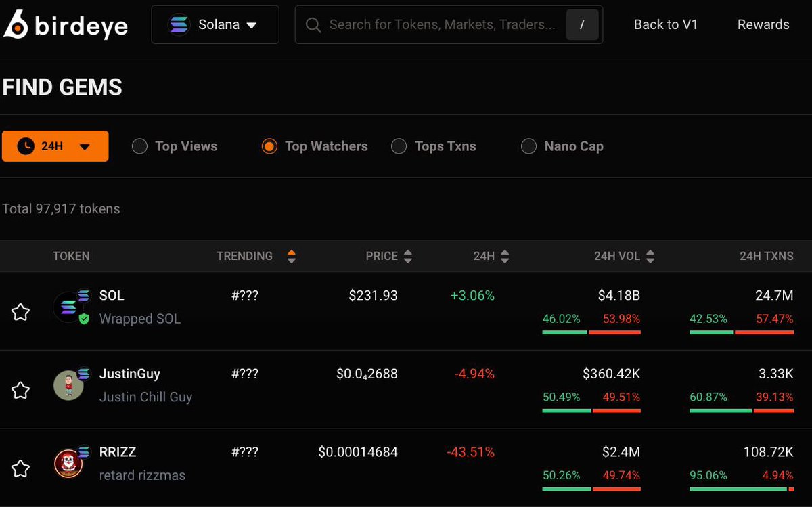
Task: Click SOL volume $4.18B
Action: 619,295
